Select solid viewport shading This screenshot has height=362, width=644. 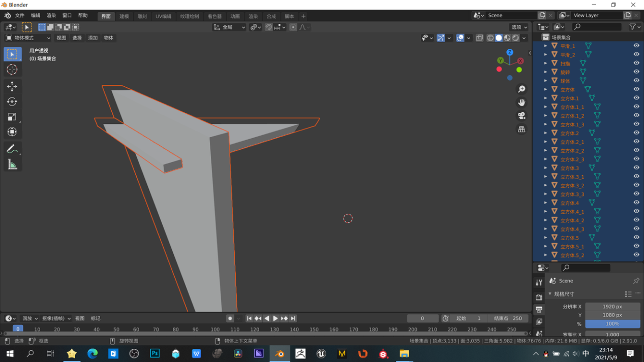(499, 38)
